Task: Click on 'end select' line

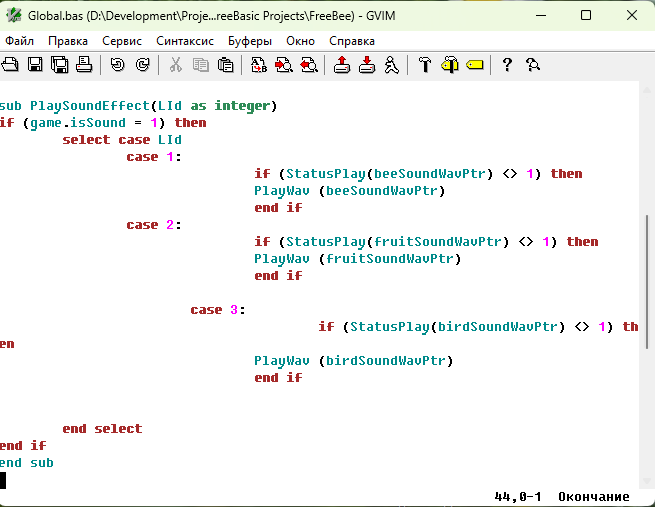Action: [x=102, y=429]
